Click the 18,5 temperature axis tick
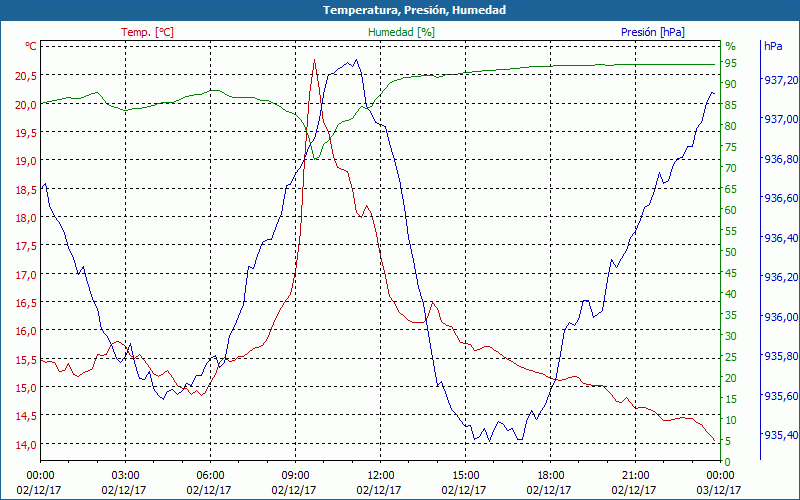This screenshot has width=800, height=500. point(26,190)
